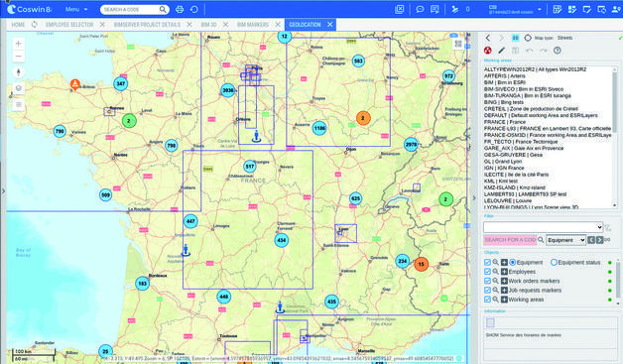623x364 pixels.
Task: Zoom in the map with plus button
Action: click(x=18, y=44)
